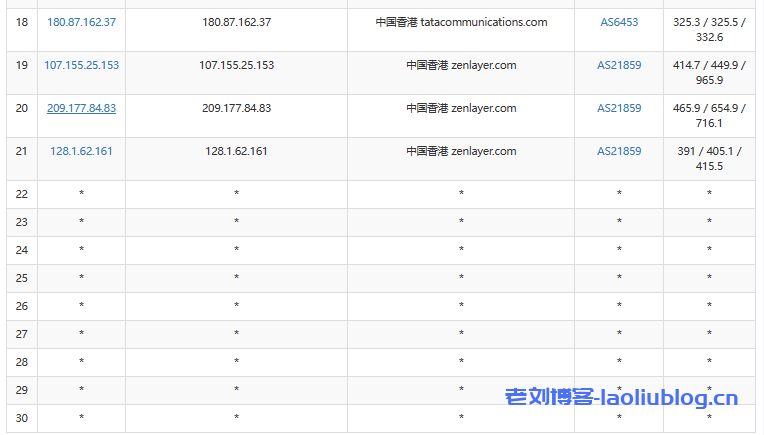Screen dimensions: 764x435
Task: Click the AS21859 link in hop 21
Action: pos(619,151)
